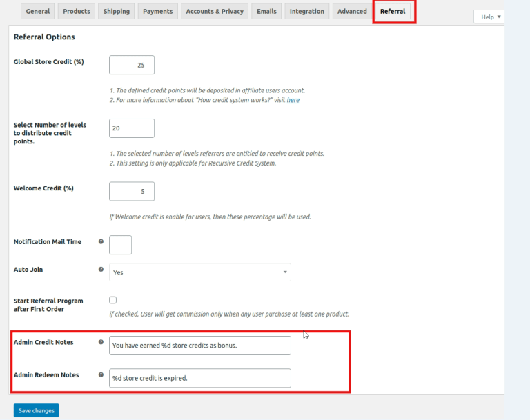This screenshot has height=420, width=530.
Task: Open the Auto Join dropdown
Action: 199,272
